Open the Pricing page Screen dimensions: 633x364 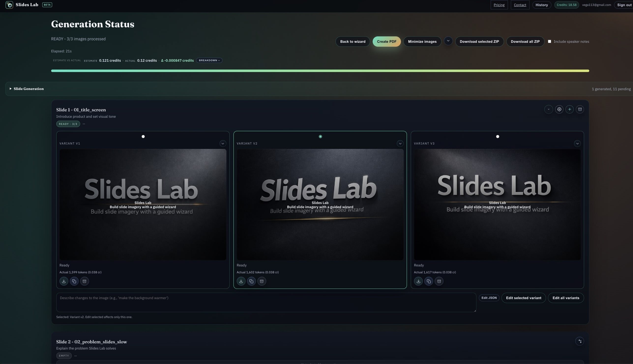point(499,4)
